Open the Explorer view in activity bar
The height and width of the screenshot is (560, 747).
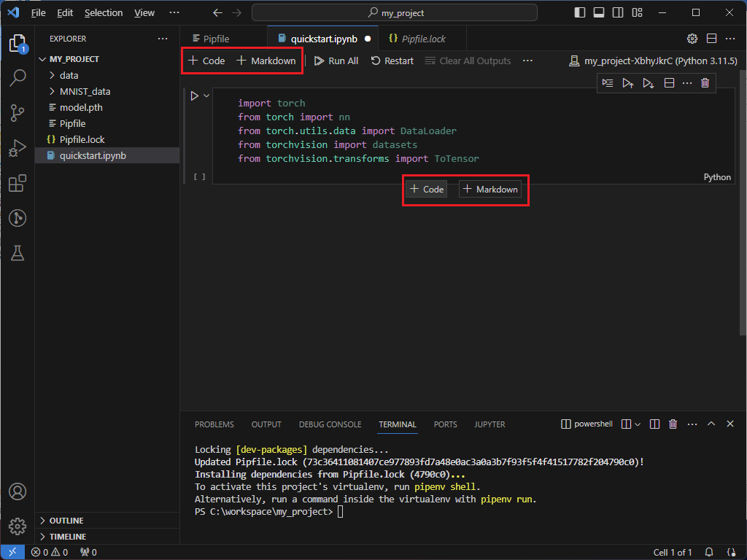tap(18, 44)
